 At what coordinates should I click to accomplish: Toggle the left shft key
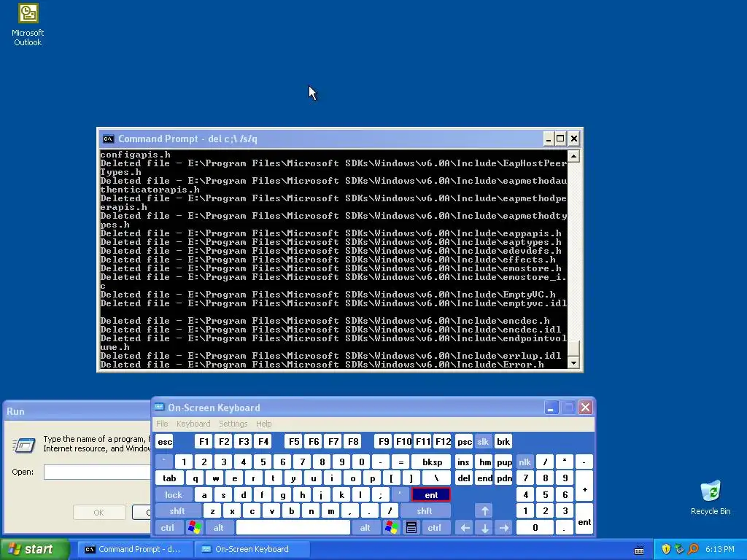(x=177, y=511)
